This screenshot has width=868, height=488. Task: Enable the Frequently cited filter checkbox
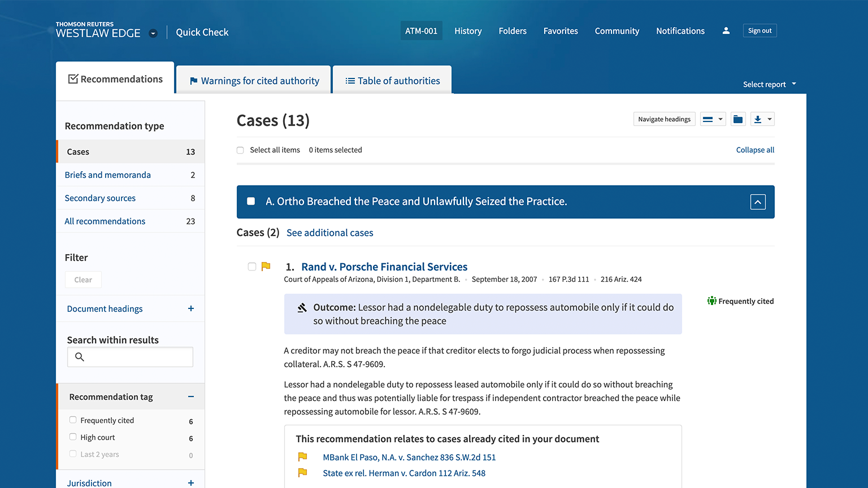pos(73,420)
